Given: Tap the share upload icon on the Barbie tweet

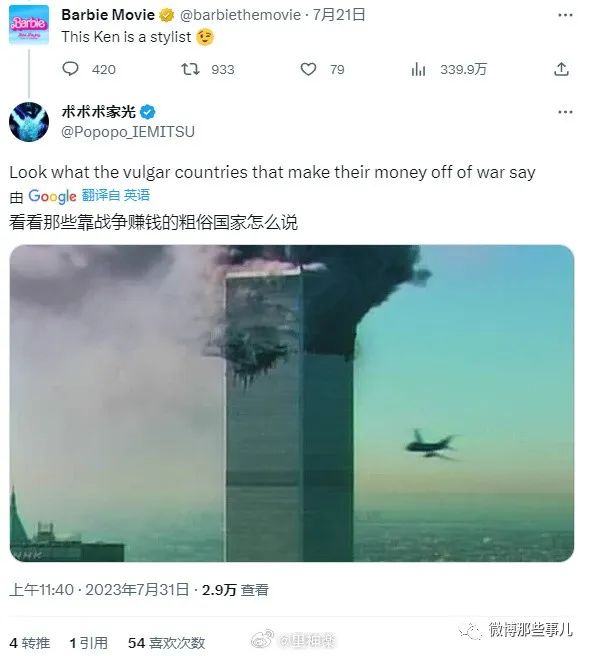Looking at the screenshot, I should coord(561,69).
